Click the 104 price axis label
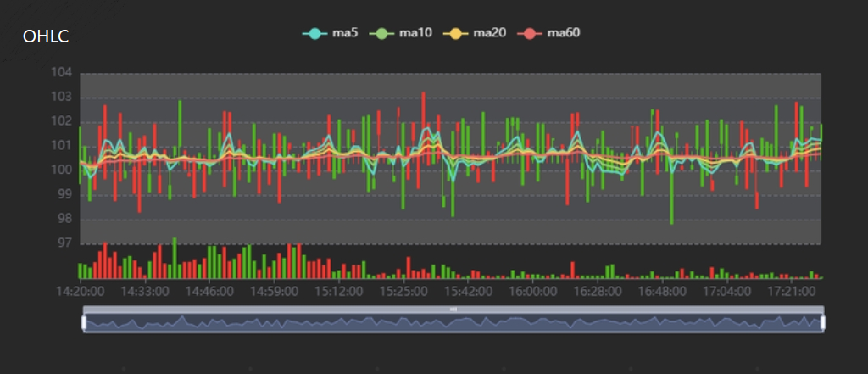This screenshot has height=374, width=868. (62, 72)
